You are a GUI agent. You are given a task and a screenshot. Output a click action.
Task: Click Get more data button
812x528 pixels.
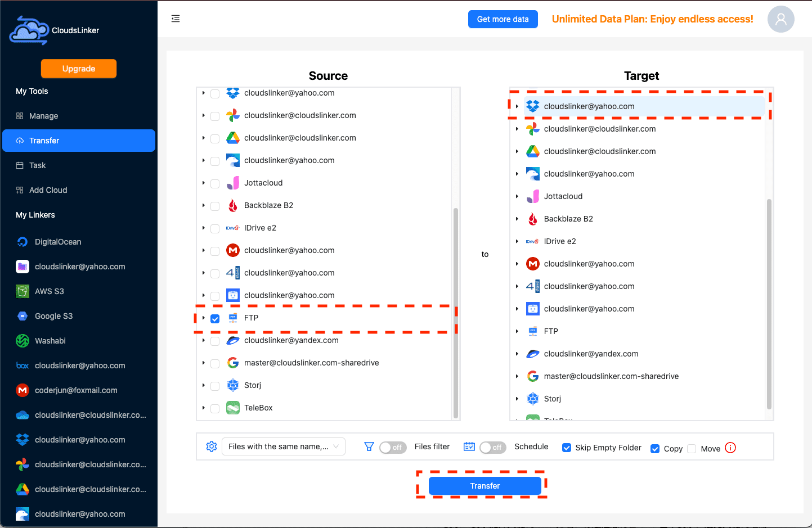(x=503, y=19)
